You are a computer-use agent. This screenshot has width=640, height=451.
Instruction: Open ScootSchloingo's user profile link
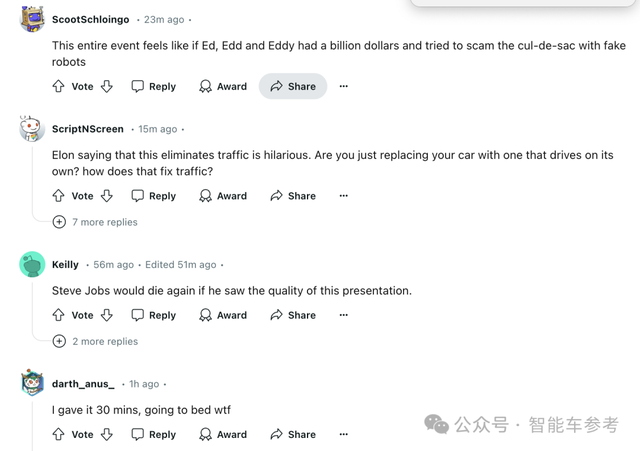coord(88,19)
